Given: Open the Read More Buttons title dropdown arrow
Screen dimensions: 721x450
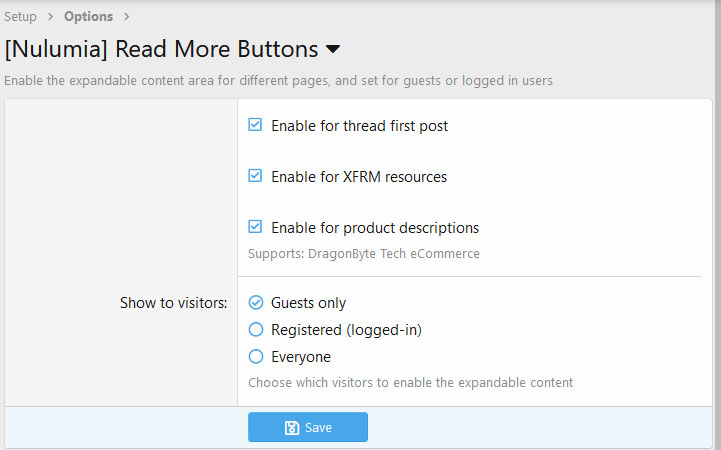Looking at the screenshot, I should tap(333, 49).
